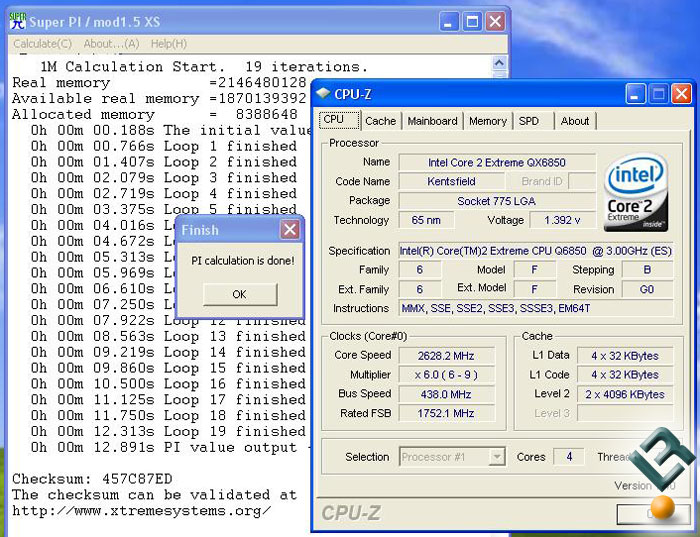Switch to the Cache tab in CPU-Z

click(380, 121)
